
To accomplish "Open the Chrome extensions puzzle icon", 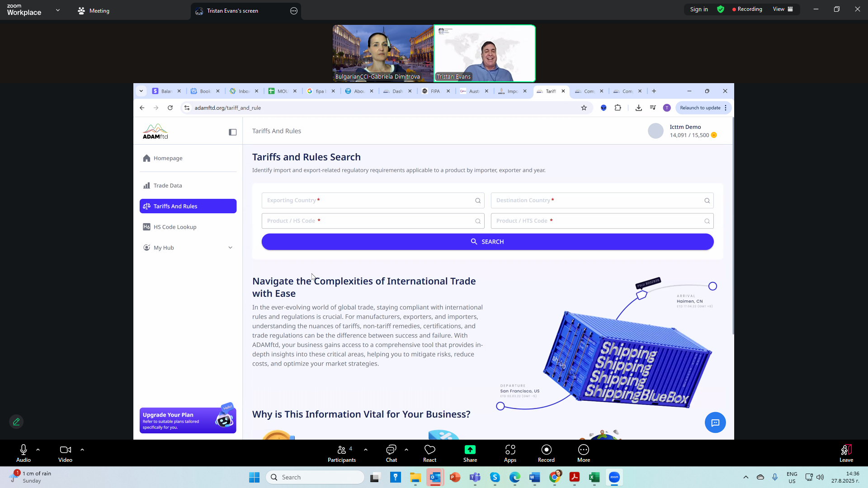I will pyautogui.click(x=618, y=108).
